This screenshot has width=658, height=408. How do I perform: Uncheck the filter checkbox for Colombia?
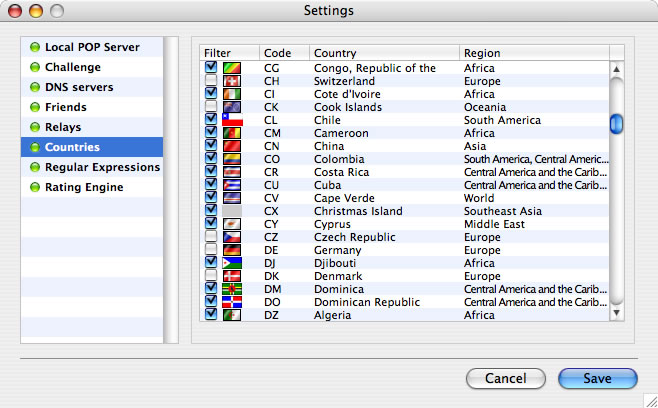pyautogui.click(x=211, y=159)
